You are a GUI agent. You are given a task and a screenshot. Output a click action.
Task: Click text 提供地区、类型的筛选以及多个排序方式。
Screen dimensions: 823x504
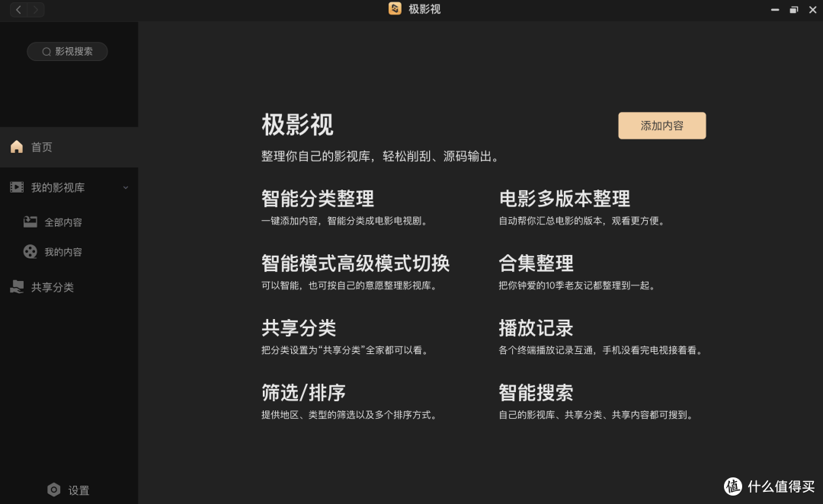pyautogui.click(x=351, y=415)
